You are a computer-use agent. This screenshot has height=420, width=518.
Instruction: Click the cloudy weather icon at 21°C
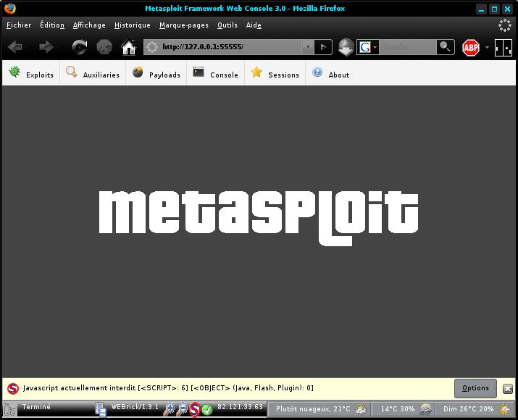point(360,409)
